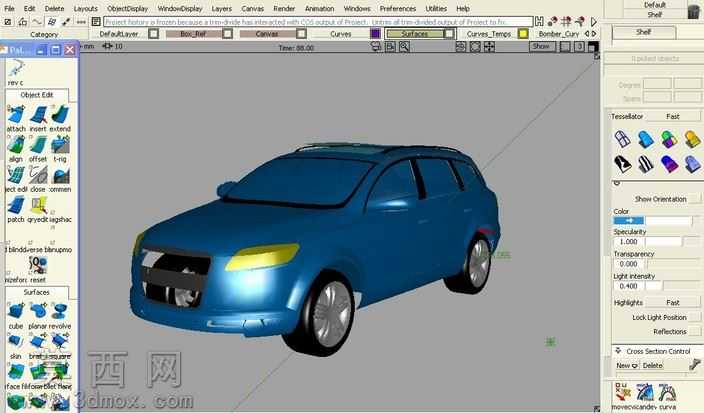Select the close curve tool

(38, 176)
